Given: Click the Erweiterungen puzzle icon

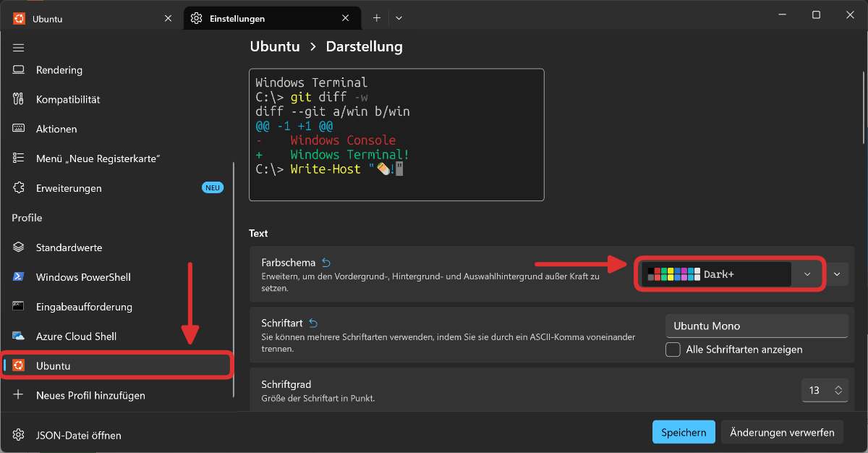Looking at the screenshot, I should click(x=19, y=188).
